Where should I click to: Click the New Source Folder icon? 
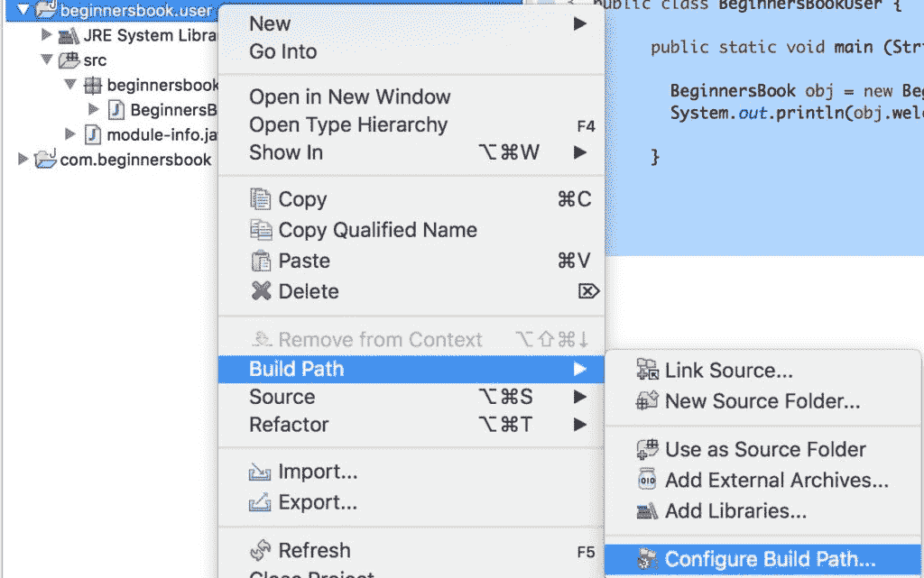(x=647, y=402)
